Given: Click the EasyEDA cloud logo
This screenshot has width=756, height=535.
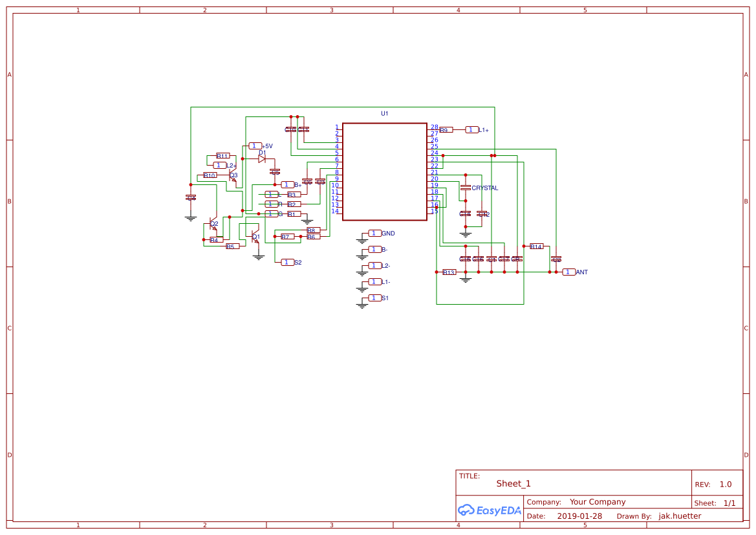Looking at the screenshot, I should (x=466, y=510).
